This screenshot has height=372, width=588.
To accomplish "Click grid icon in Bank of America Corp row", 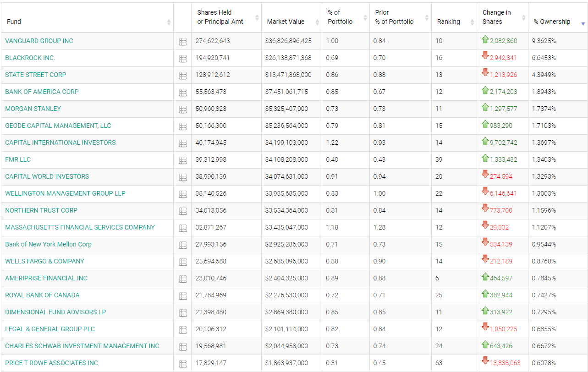I will coord(183,93).
